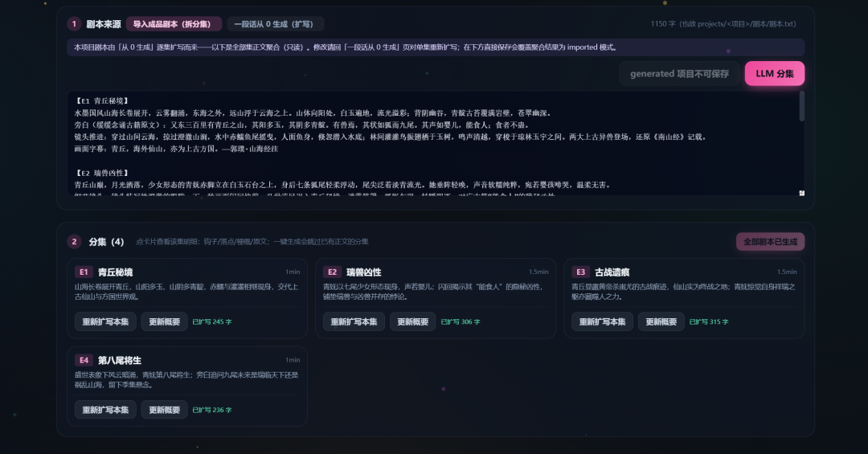Click the 剧本来源 section heading
This screenshot has width=868, height=454.
coord(104,24)
